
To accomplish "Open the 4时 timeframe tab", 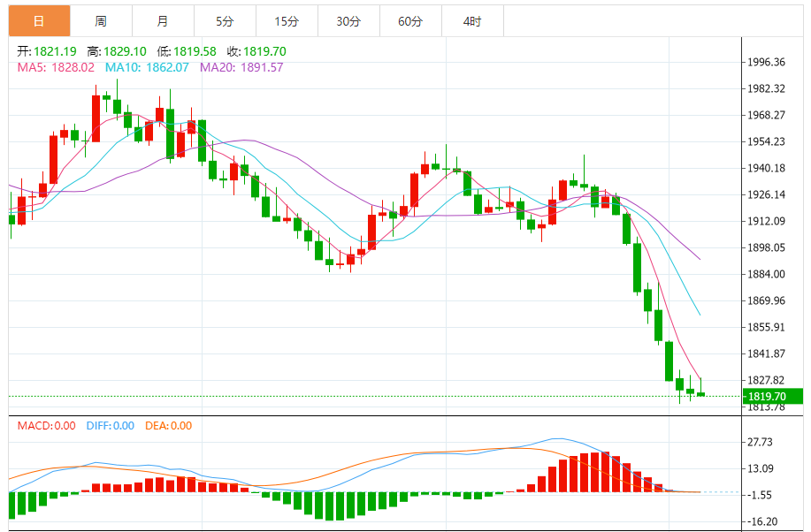I will pos(472,21).
